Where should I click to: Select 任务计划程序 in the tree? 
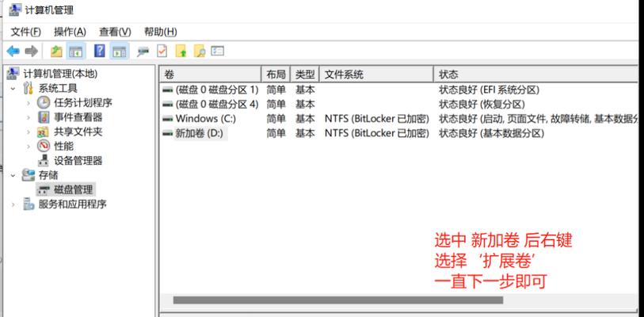(x=83, y=102)
